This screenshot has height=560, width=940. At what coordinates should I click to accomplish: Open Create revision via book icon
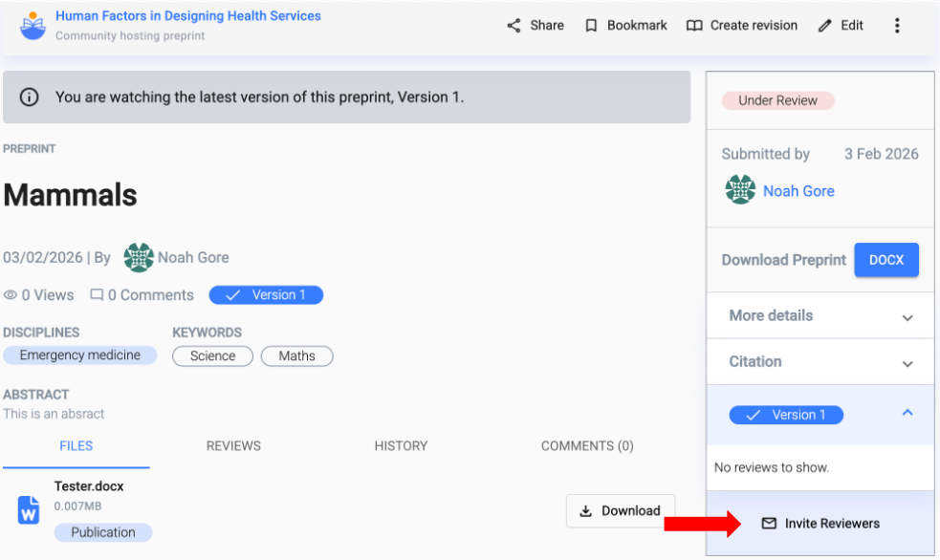[694, 26]
